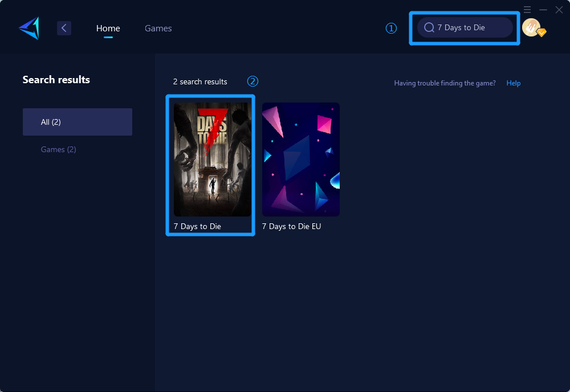Minimize the application window
The image size is (570, 392).
tap(543, 10)
